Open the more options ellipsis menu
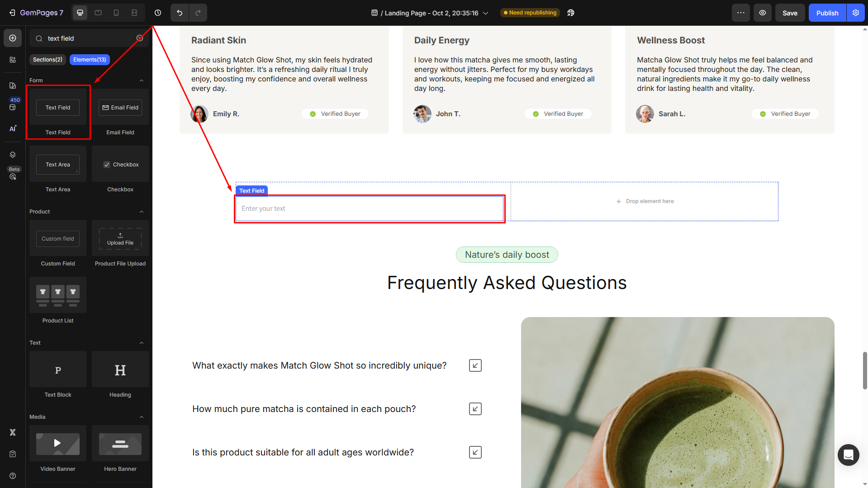The width and height of the screenshot is (868, 488). click(x=741, y=13)
